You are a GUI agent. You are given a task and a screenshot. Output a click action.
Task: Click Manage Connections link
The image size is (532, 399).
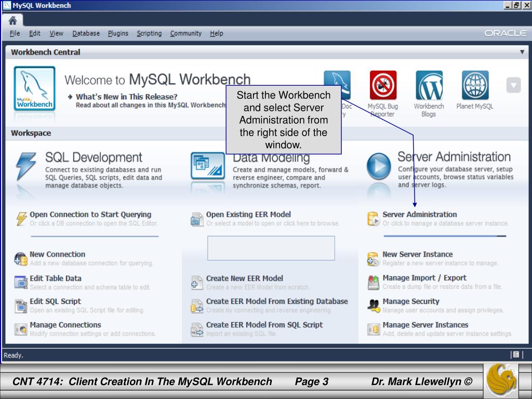tap(65, 325)
